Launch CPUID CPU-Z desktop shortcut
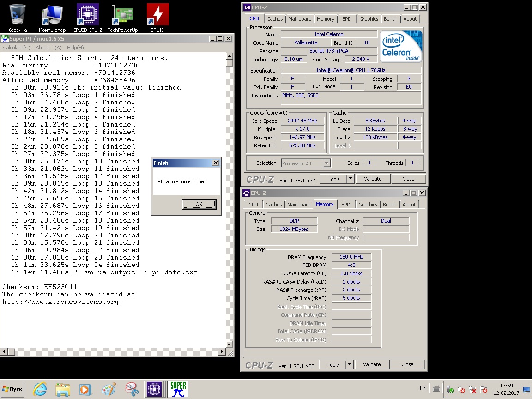This screenshot has width=532, height=399. coord(87,18)
